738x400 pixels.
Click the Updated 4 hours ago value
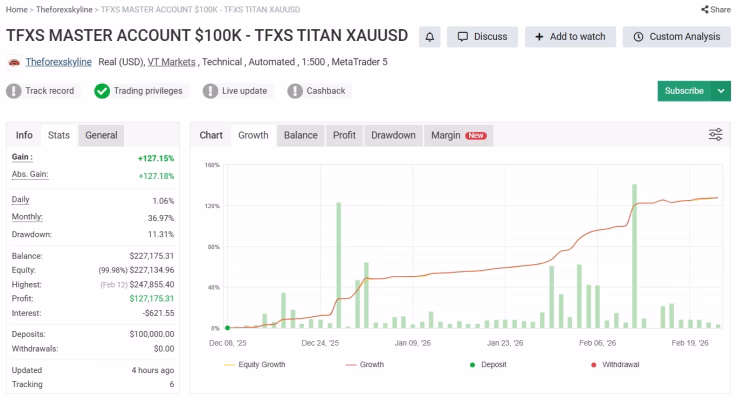(152, 370)
